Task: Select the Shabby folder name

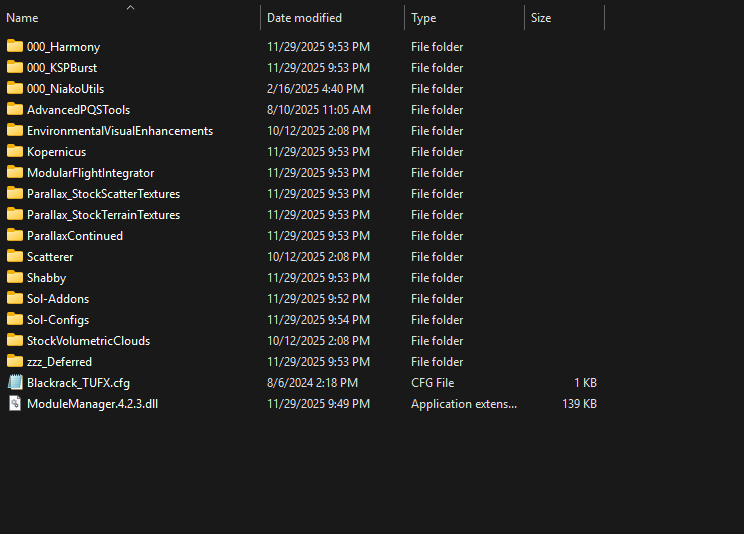Action: pos(46,278)
